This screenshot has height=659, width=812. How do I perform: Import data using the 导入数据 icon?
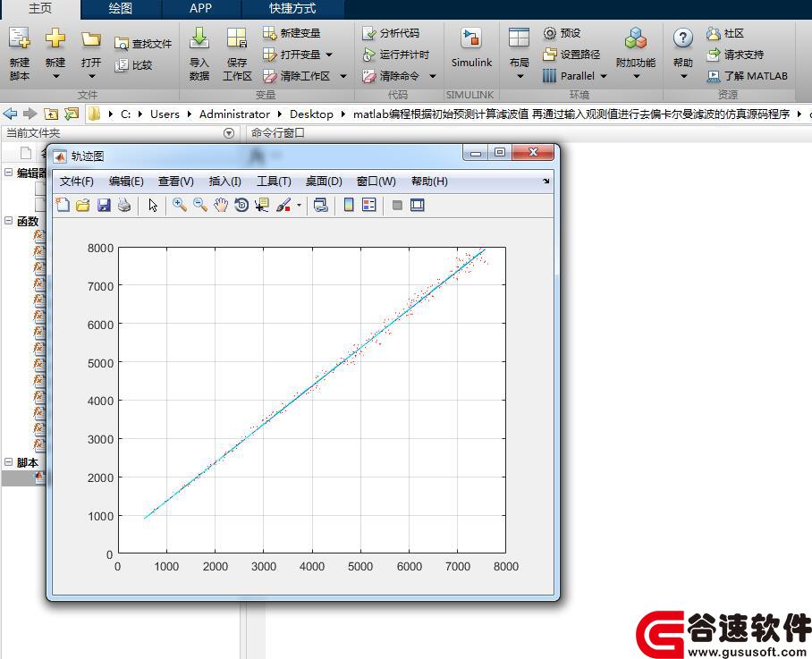click(199, 54)
